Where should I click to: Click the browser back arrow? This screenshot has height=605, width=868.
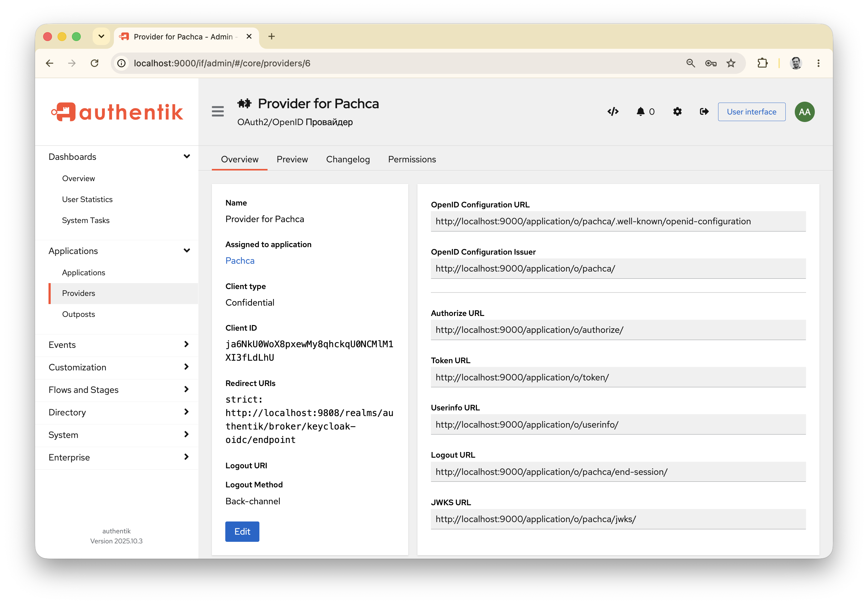(x=49, y=63)
